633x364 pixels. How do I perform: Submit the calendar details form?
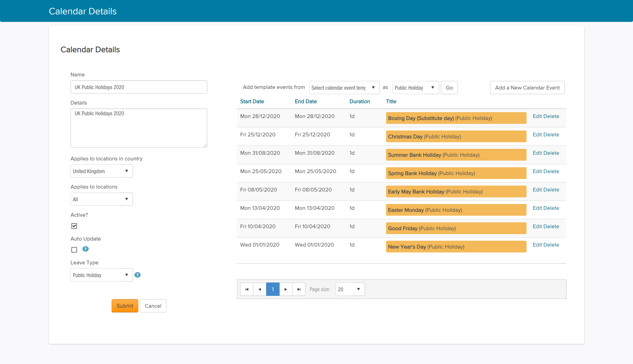[125, 306]
